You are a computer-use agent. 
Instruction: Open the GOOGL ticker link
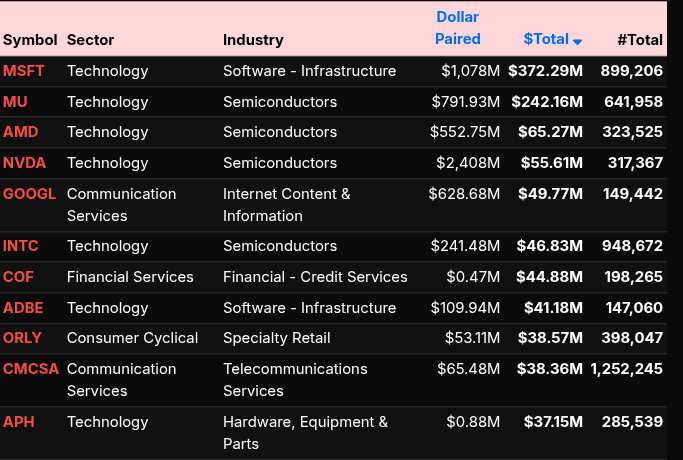pyautogui.click(x=30, y=194)
